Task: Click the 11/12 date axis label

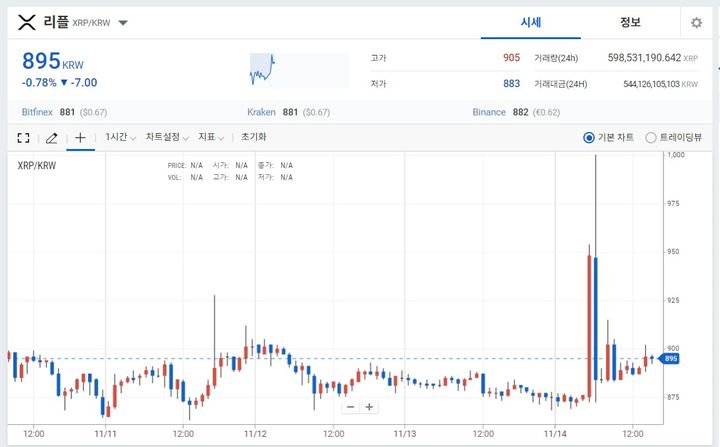Action: 255,434
